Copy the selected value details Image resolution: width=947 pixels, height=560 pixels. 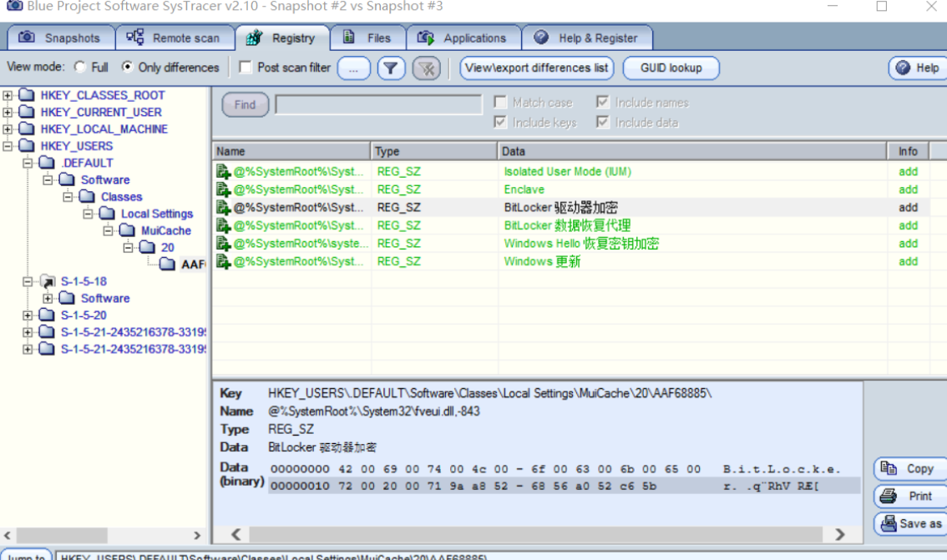910,469
